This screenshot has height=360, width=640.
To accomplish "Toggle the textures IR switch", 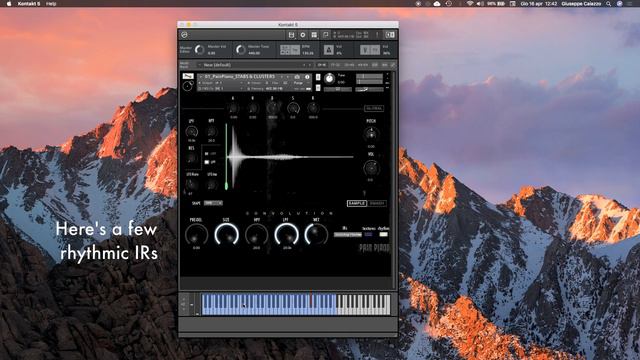I will pyautogui.click(x=368, y=234).
